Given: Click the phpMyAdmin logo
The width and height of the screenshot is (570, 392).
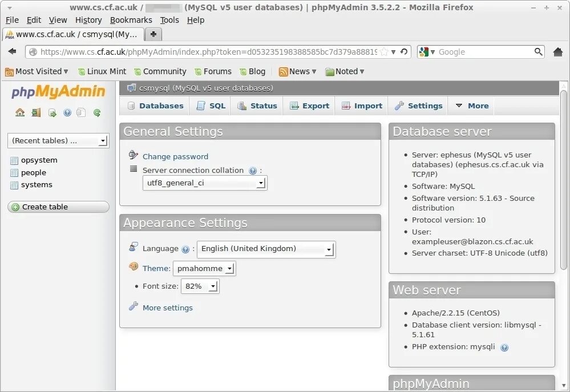Looking at the screenshot, I should point(58,91).
